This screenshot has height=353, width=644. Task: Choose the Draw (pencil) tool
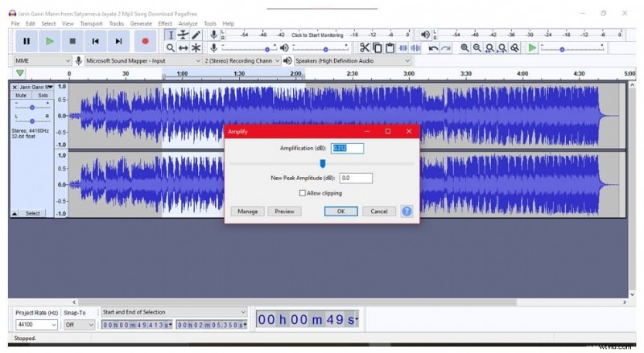point(196,35)
